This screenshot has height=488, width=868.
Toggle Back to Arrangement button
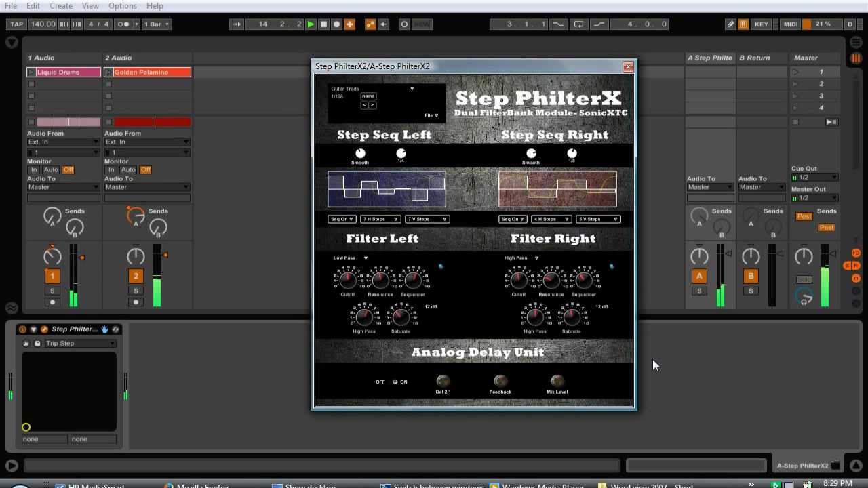pyautogui.click(x=383, y=24)
